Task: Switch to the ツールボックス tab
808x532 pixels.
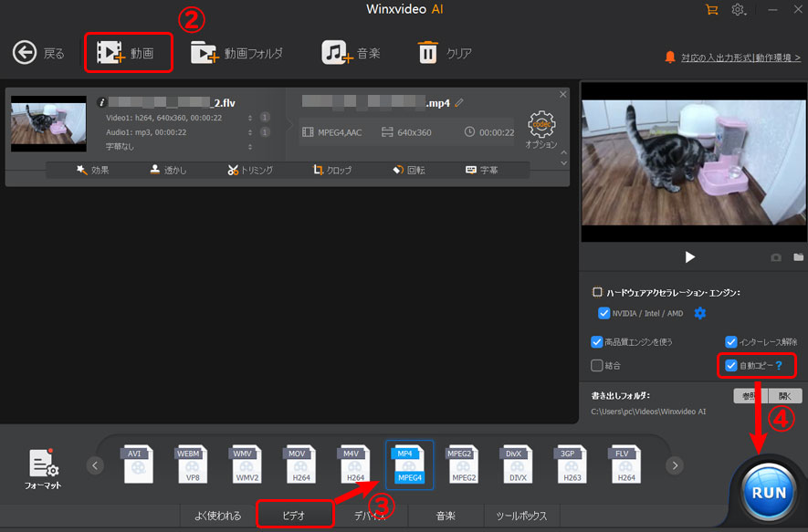Action: click(x=520, y=516)
